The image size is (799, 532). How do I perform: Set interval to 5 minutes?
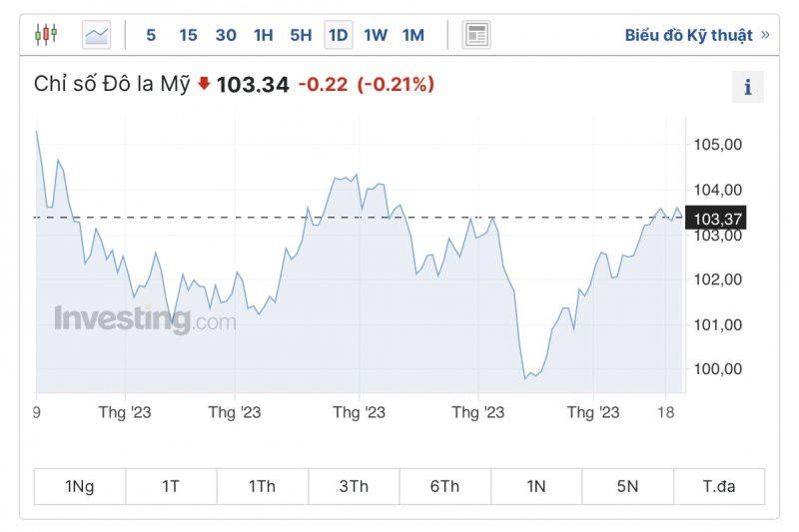151,35
